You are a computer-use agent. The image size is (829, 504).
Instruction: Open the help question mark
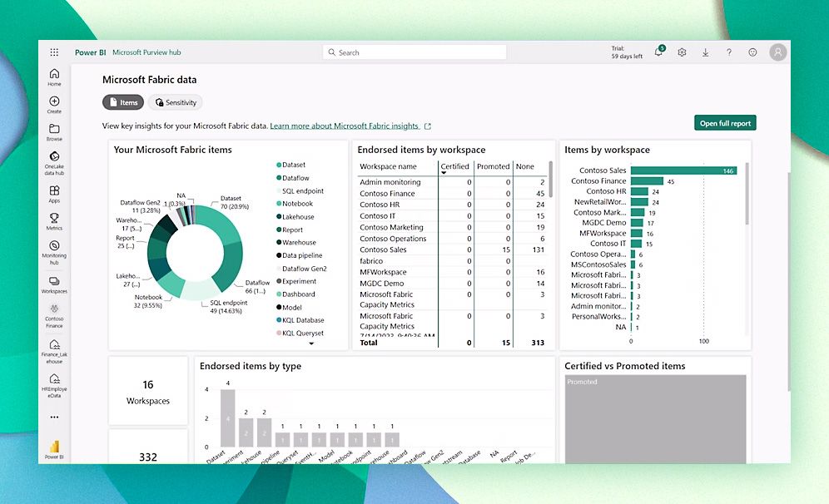pyautogui.click(x=729, y=52)
